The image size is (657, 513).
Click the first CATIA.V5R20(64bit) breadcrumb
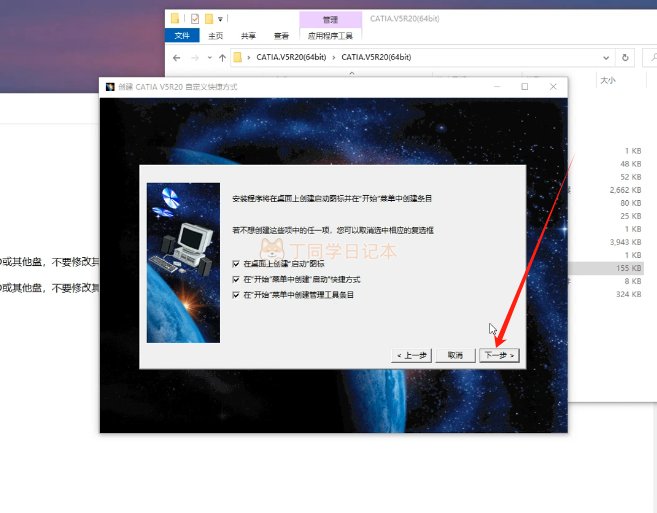tap(291, 57)
